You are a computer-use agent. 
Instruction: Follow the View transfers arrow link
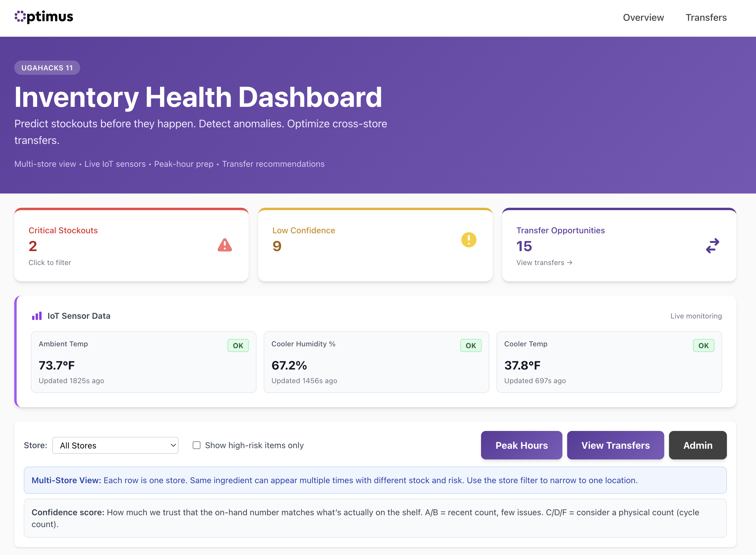pyautogui.click(x=544, y=262)
